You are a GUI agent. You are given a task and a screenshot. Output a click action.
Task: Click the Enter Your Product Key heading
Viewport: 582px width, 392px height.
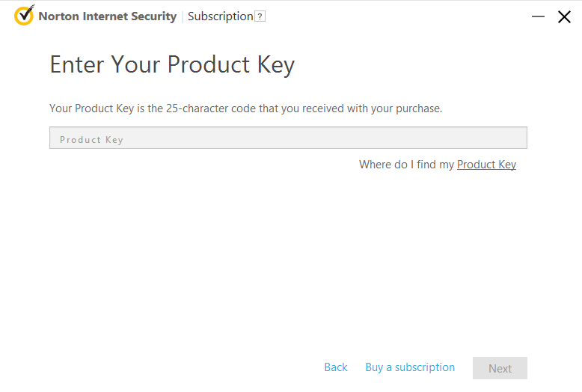pyautogui.click(x=172, y=65)
